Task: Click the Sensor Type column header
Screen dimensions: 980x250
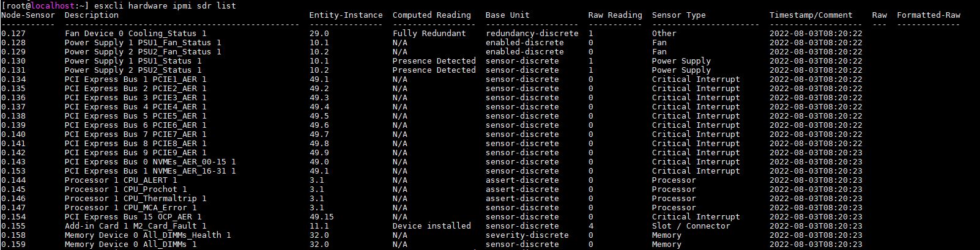Action: pyautogui.click(x=679, y=15)
